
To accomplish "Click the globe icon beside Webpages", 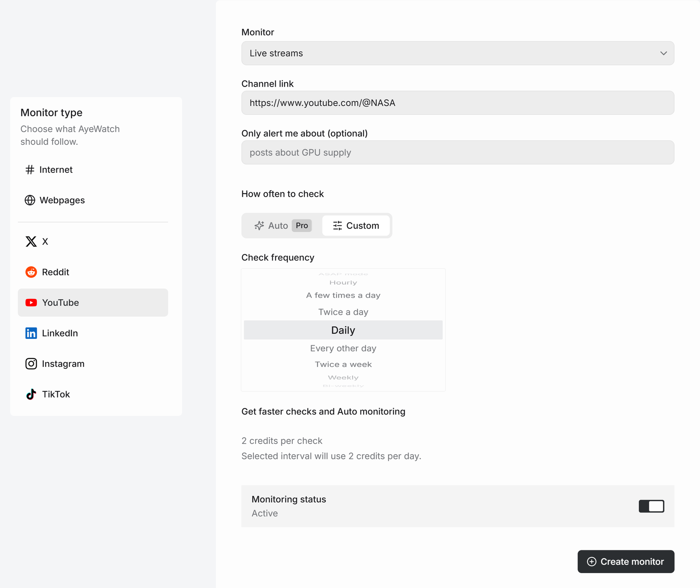I will coord(30,200).
